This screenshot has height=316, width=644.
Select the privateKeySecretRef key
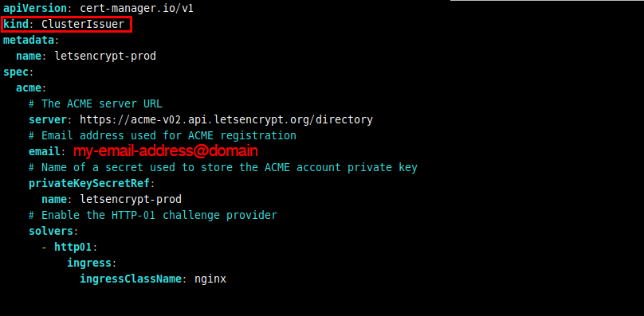[x=88, y=183]
